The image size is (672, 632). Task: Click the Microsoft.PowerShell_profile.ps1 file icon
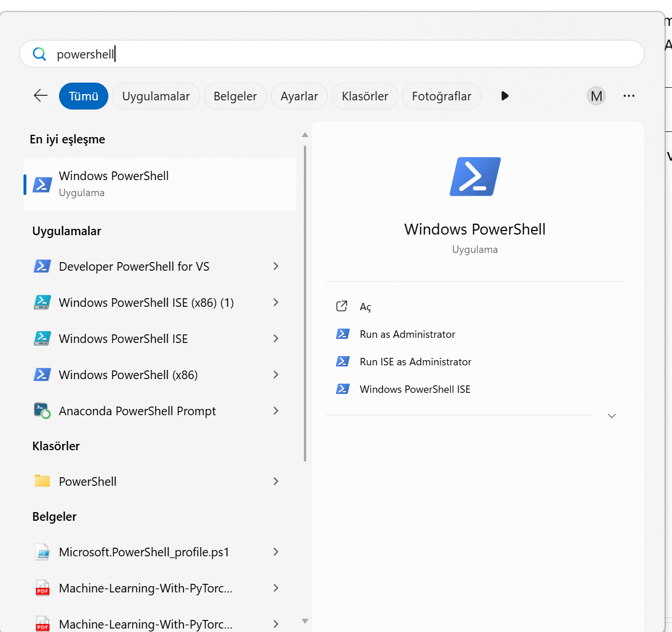42,552
